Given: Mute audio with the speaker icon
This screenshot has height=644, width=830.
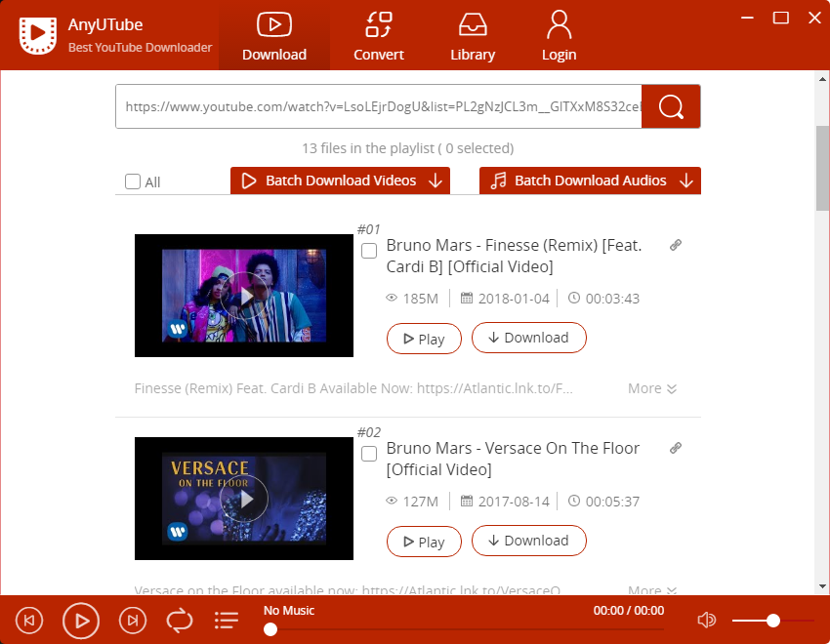Looking at the screenshot, I should pyautogui.click(x=706, y=620).
